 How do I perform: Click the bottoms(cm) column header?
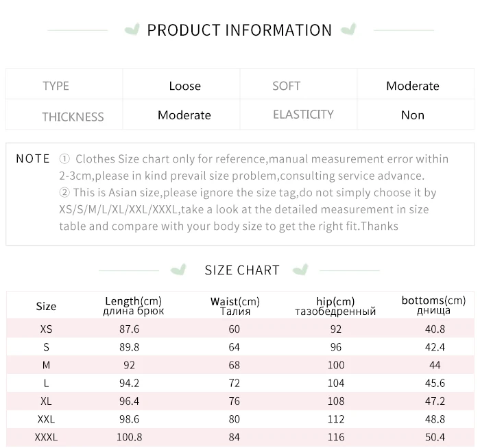coord(433,305)
